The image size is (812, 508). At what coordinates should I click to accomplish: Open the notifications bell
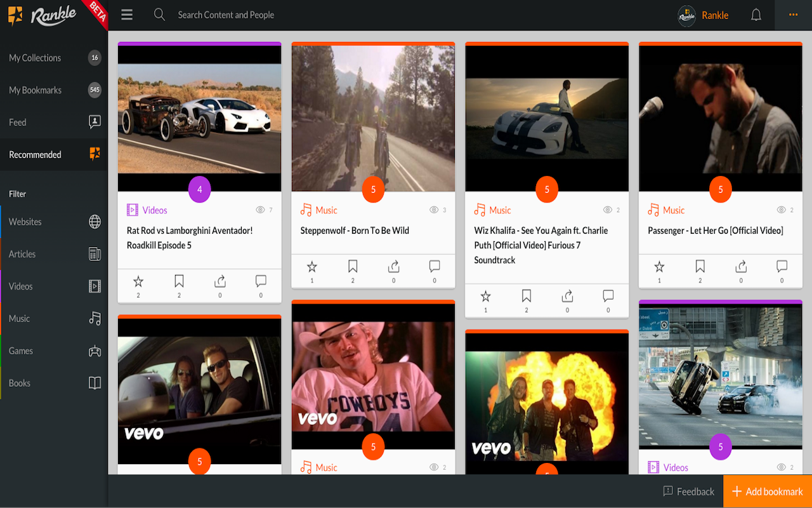click(756, 15)
